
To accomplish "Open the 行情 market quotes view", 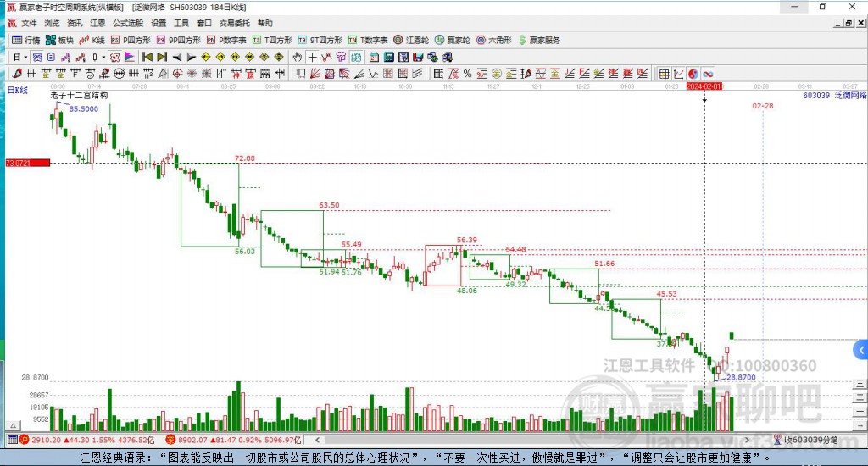I will point(26,40).
